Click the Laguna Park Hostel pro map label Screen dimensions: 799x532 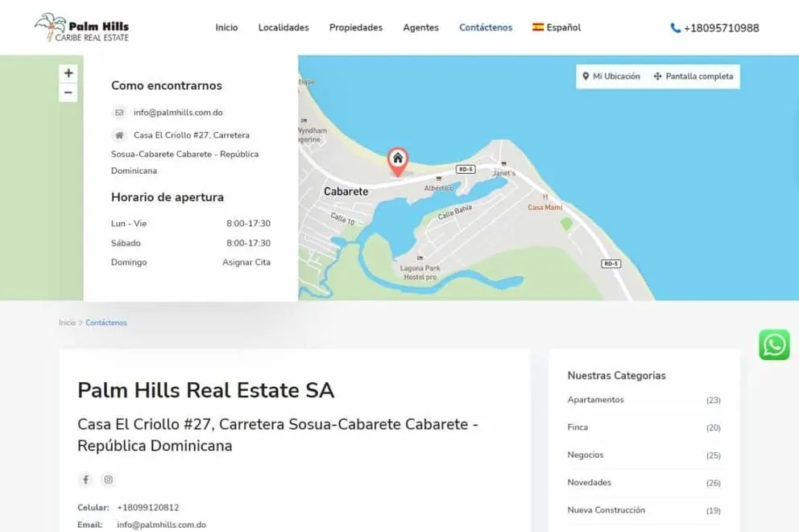420,272
